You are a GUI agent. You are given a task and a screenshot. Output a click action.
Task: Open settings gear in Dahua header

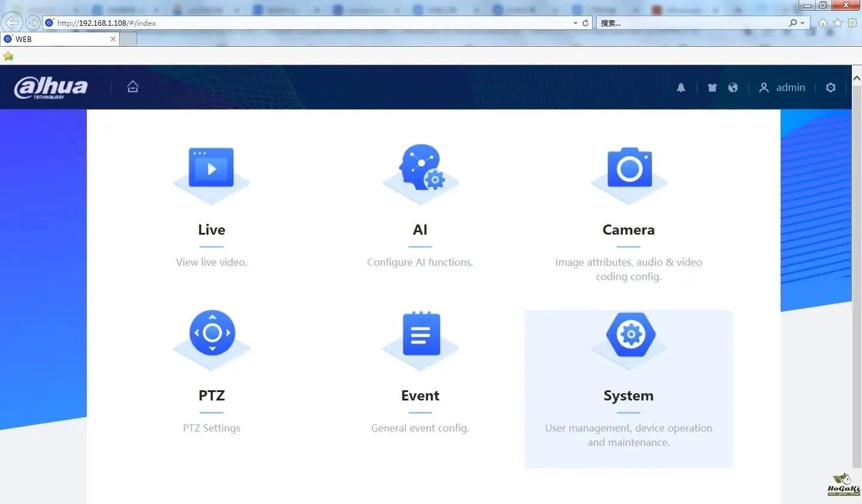click(x=830, y=87)
